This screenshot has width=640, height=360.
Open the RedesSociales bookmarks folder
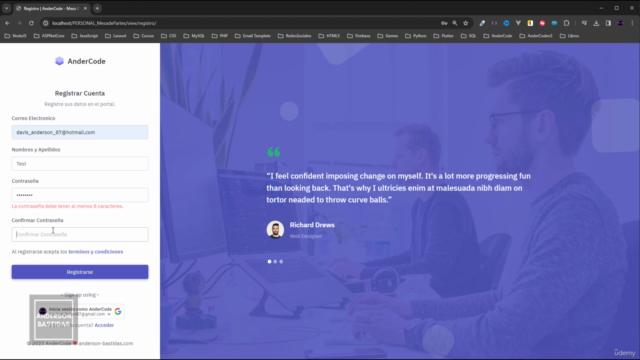(295, 36)
